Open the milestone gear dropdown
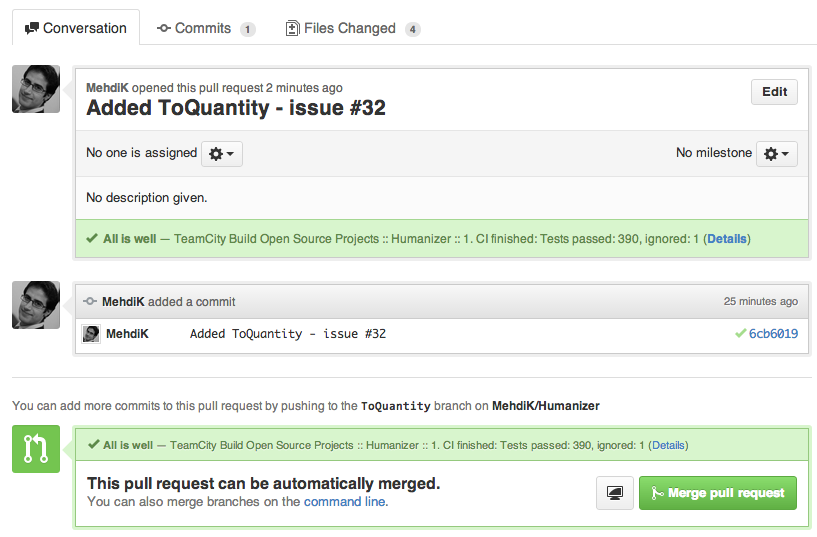 [x=776, y=154]
